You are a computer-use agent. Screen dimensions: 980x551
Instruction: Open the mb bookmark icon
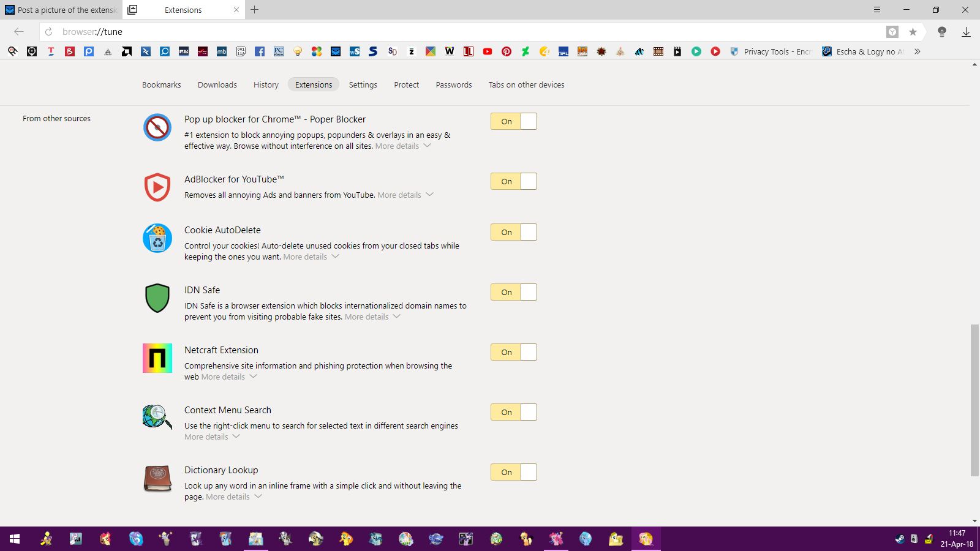tap(222, 51)
